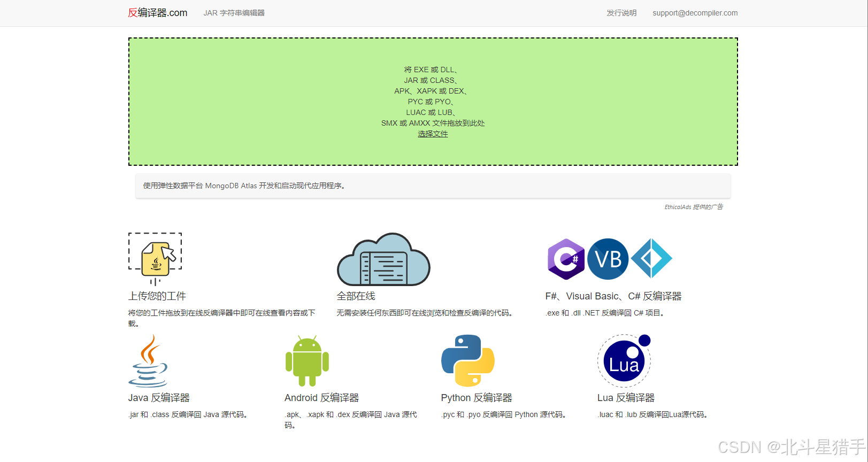Click the 无需安装任何东西 description text
The height and width of the screenshot is (462, 868).
[426, 313]
